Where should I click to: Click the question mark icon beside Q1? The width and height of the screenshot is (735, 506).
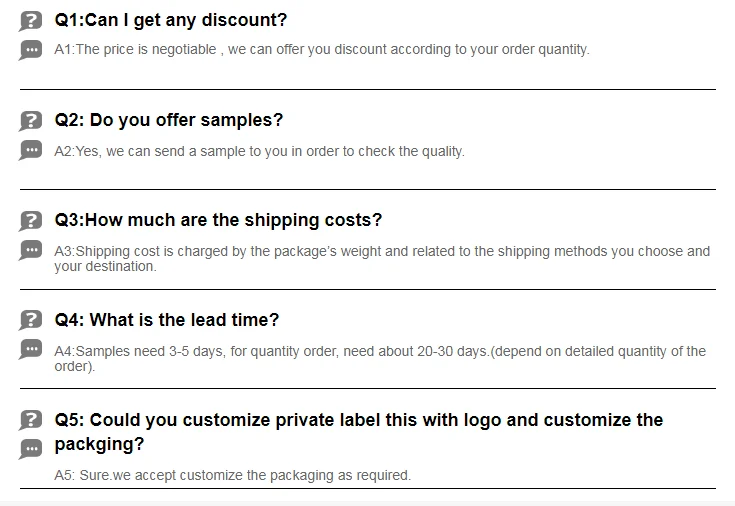[x=31, y=21]
